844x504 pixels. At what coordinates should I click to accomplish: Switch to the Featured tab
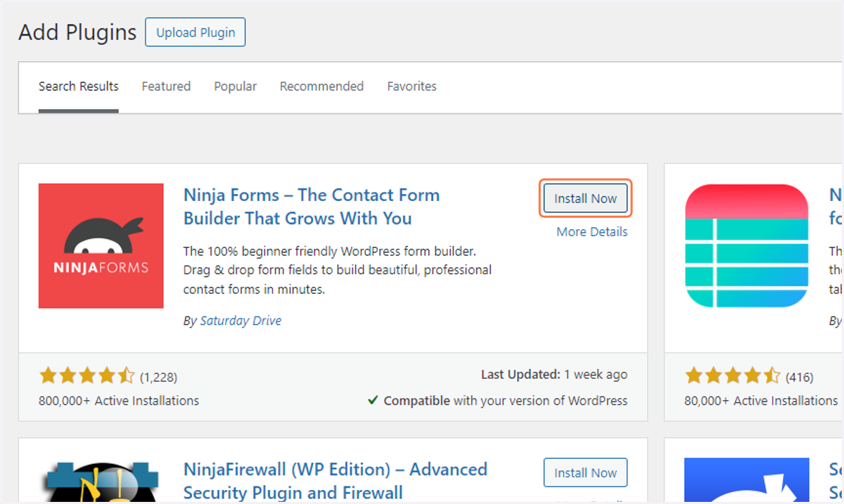click(x=166, y=86)
